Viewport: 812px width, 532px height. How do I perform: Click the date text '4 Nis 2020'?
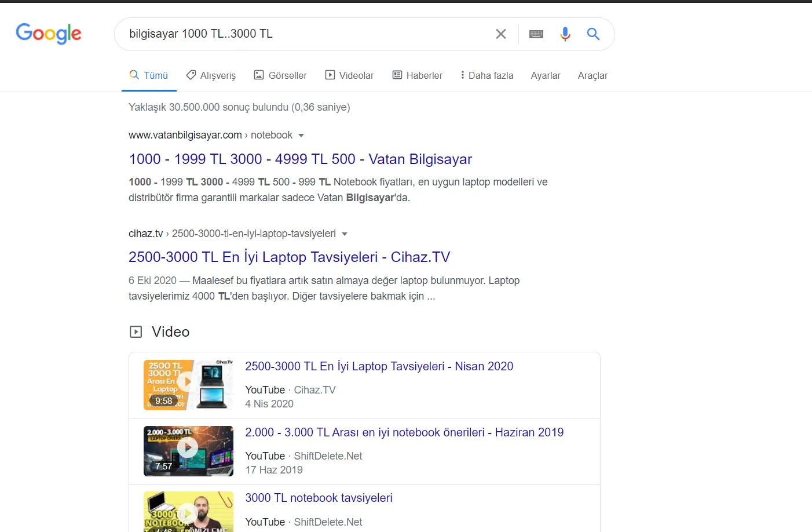[x=269, y=404]
